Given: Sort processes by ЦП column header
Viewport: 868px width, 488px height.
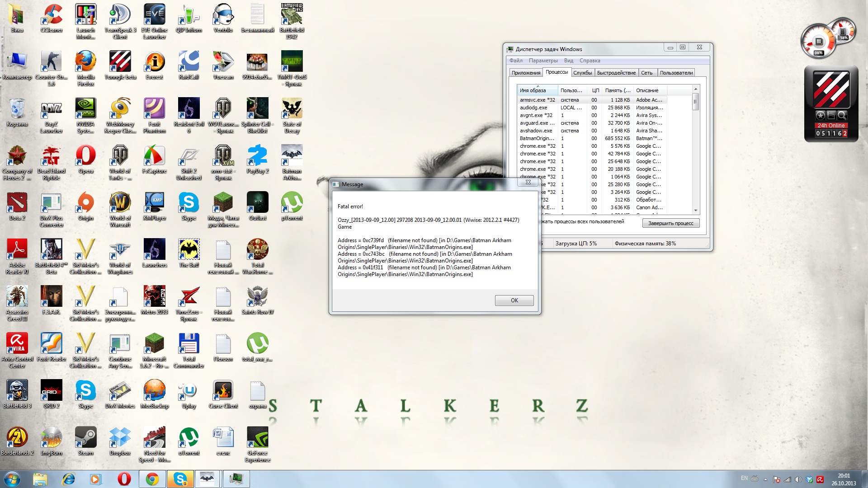Looking at the screenshot, I should point(595,90).
